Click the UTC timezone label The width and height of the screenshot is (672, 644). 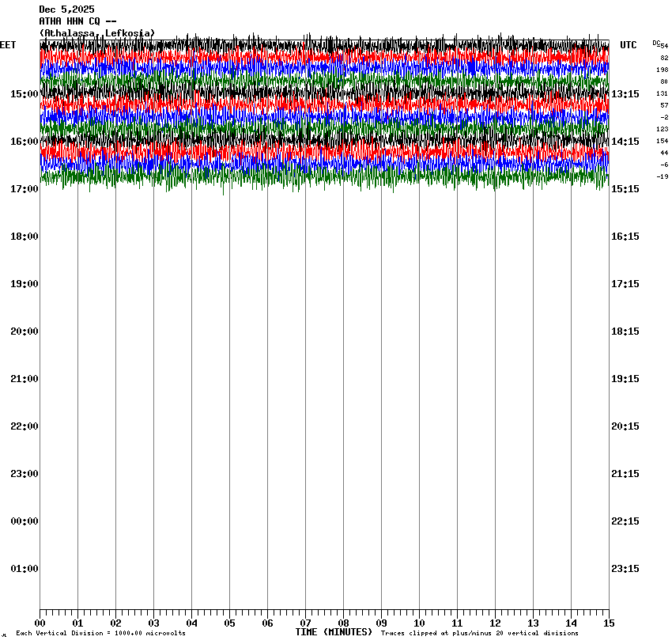[x=628, y=45]
